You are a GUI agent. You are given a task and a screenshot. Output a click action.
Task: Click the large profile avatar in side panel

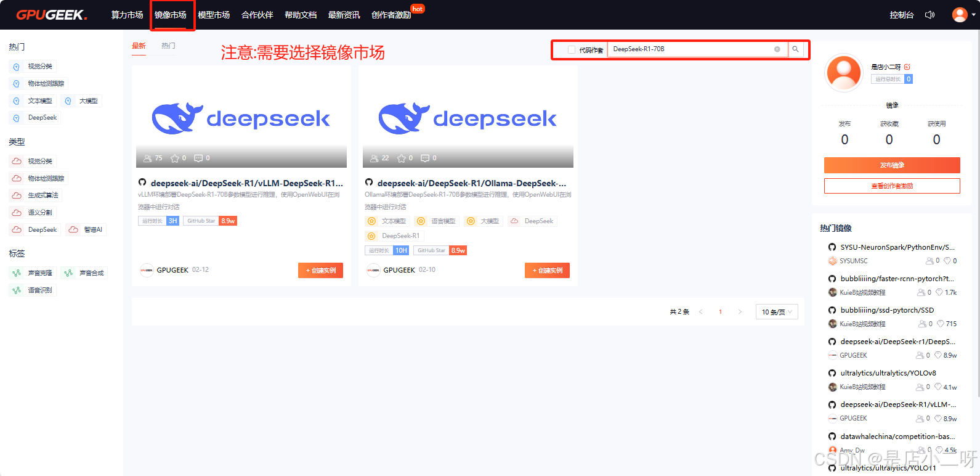tap(844, 73)
